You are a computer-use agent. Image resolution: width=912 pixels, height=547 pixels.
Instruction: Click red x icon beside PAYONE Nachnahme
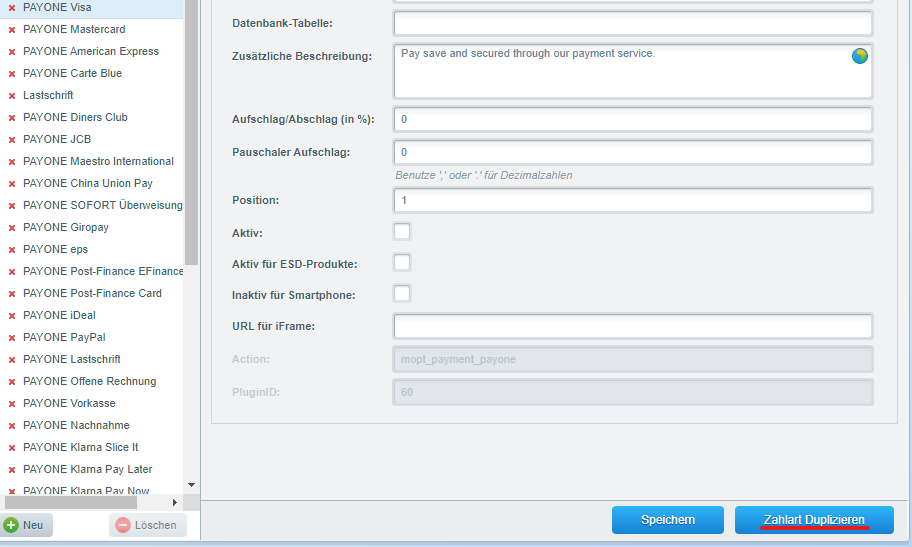(12, 426)
